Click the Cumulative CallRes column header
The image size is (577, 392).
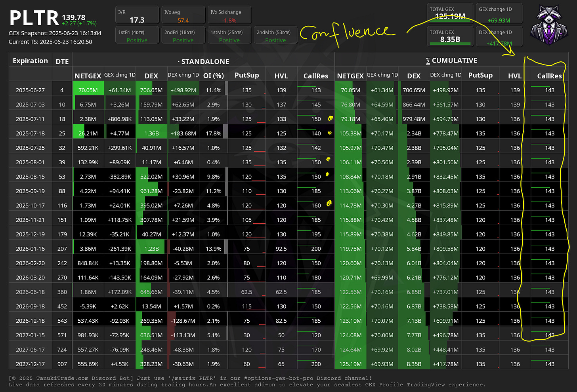tap(550, 76)
